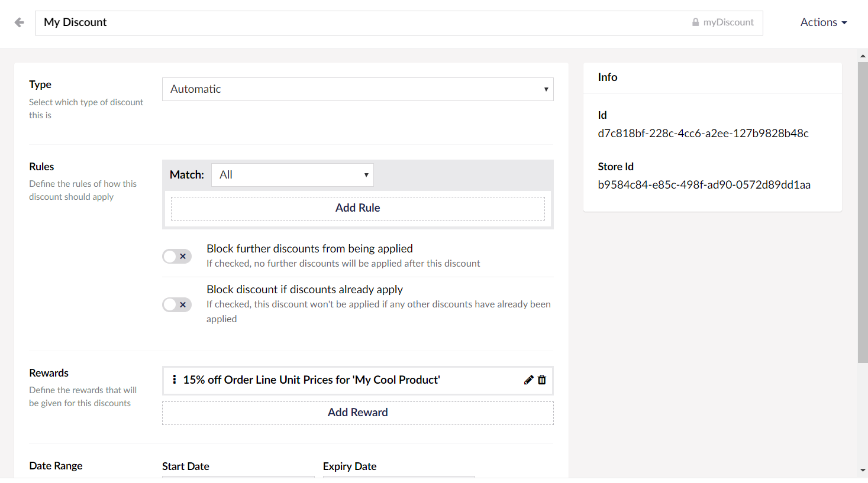Click 'Define the rules of how this discount' description
This screenshot has height=483, width=868.
tap(83, 190)
